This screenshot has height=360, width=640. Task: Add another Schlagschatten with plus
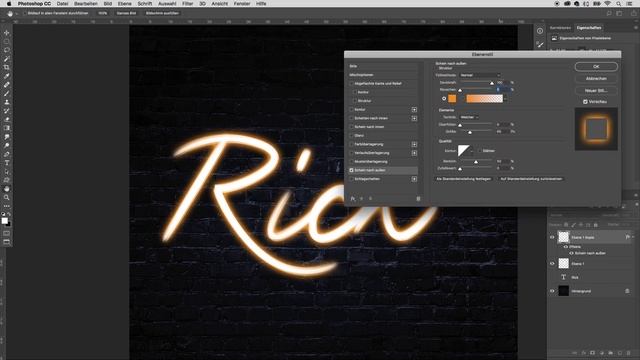tap(414, 179)
